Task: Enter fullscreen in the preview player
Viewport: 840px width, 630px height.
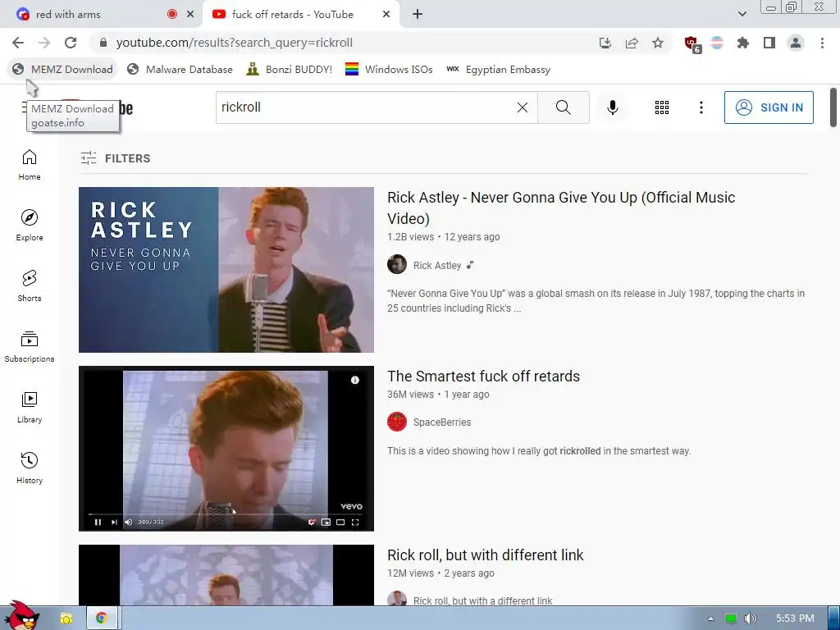Action: point(354,523)
